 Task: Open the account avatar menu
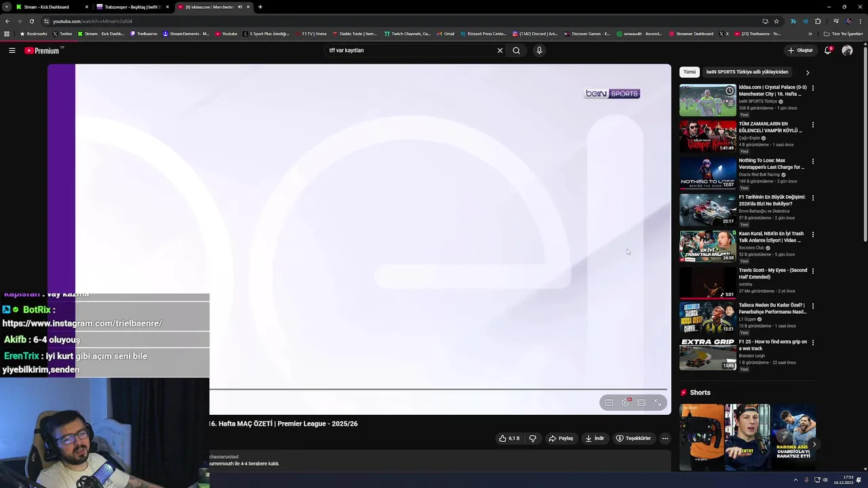click(847, 50)
